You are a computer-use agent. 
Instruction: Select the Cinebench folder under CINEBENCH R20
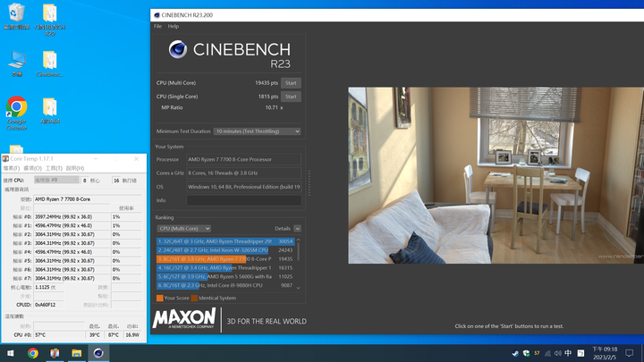pyautogui.click(x=50, y=63)
